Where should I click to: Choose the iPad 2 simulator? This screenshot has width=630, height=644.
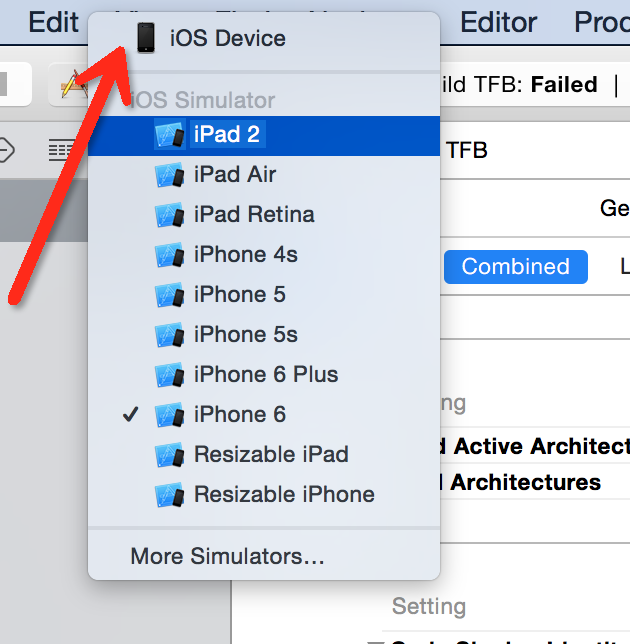coord(264,135)
